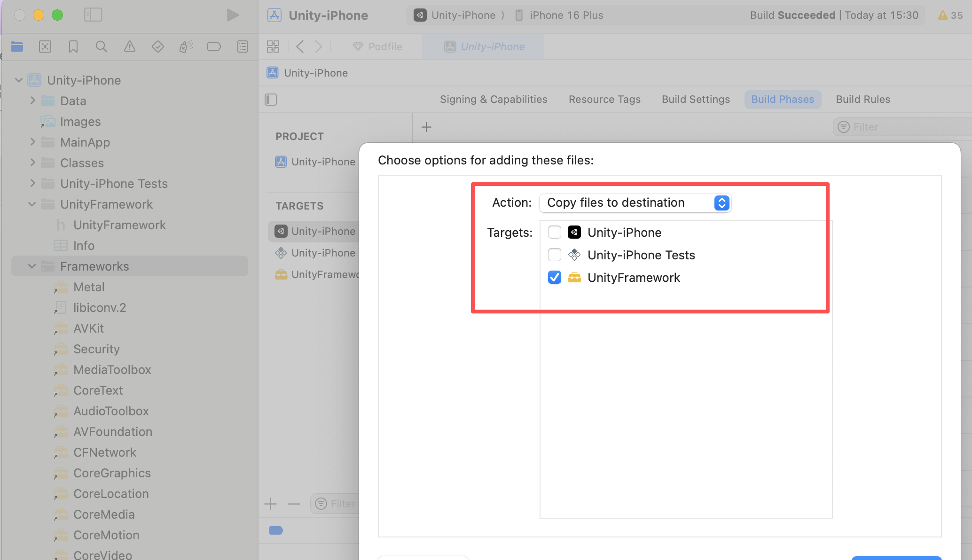Go forward in editor history
The height and width of the screenshot is (560, 972).
[318, 47]
